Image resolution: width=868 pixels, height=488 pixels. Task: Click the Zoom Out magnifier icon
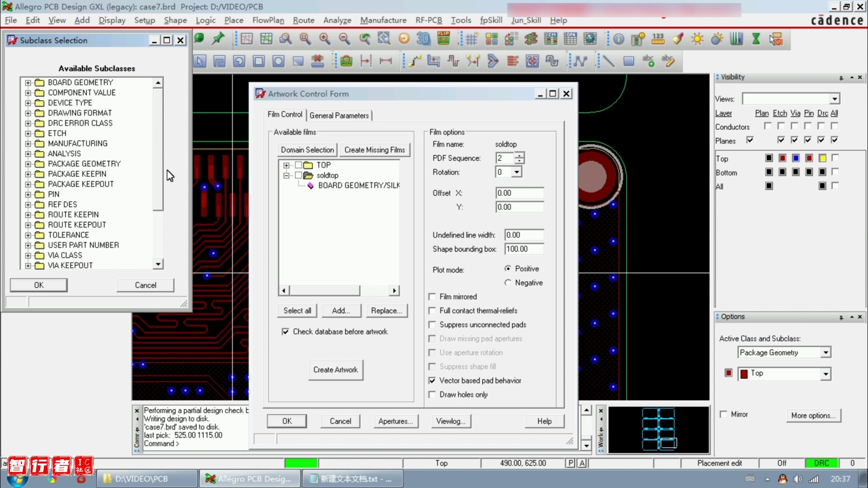pos(345,39)
